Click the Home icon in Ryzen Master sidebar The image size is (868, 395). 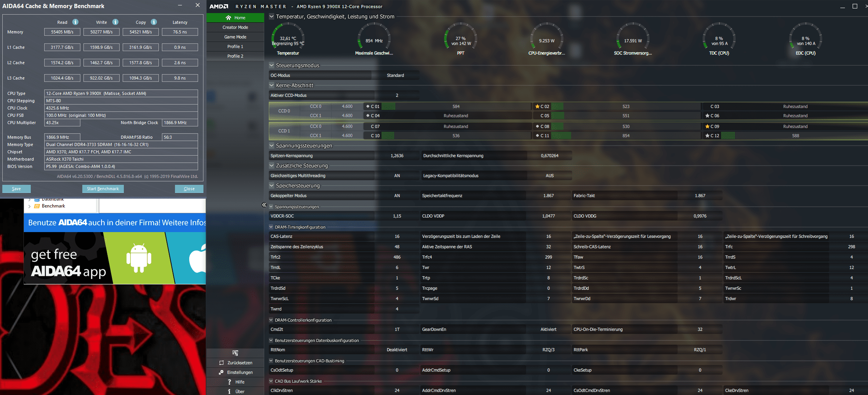tap(228, 18)
